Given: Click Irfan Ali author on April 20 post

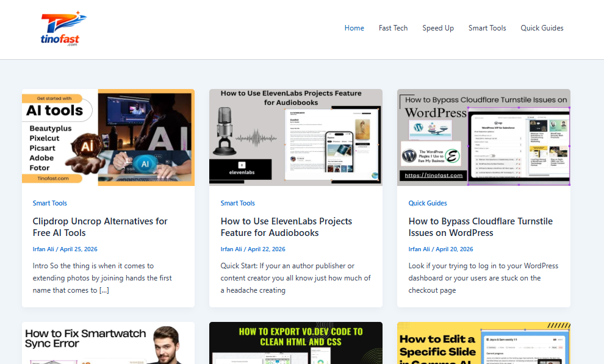Looking at the screenshot, I should pyautogui.click(x=419, y=249).
